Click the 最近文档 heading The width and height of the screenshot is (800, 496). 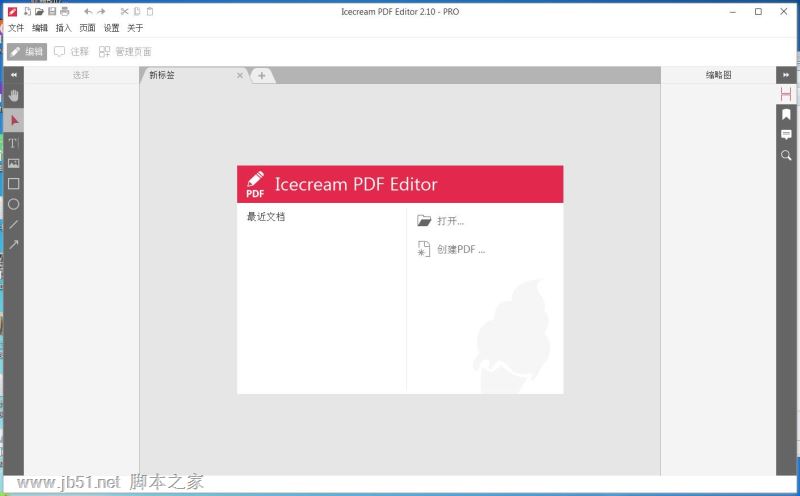tap(266, 217)
